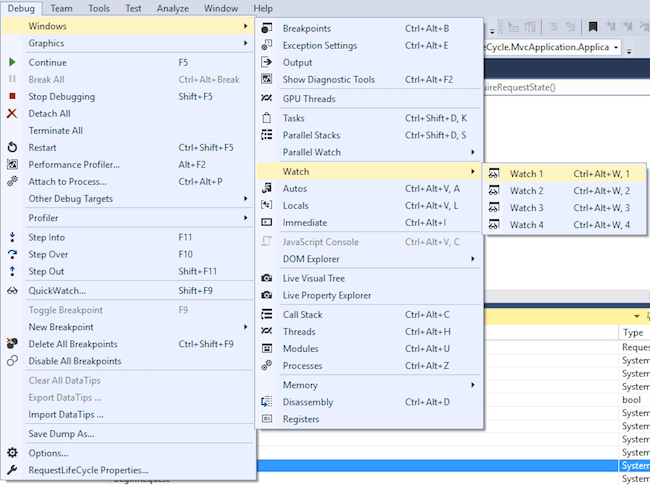
Task: Click the Watch 2 glasses icon
Action: coord(494,191)
